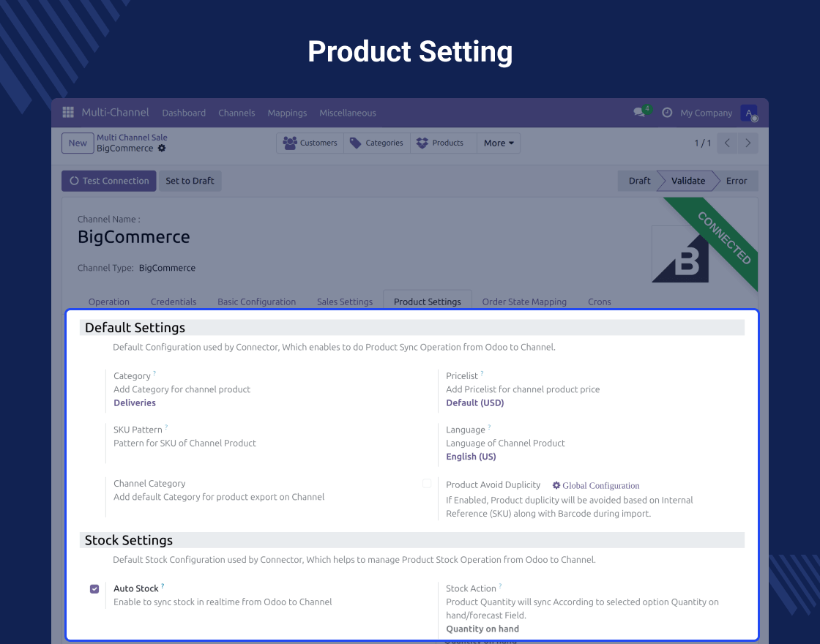
Task: Select the Validate status stage
Action: (688, 181)
